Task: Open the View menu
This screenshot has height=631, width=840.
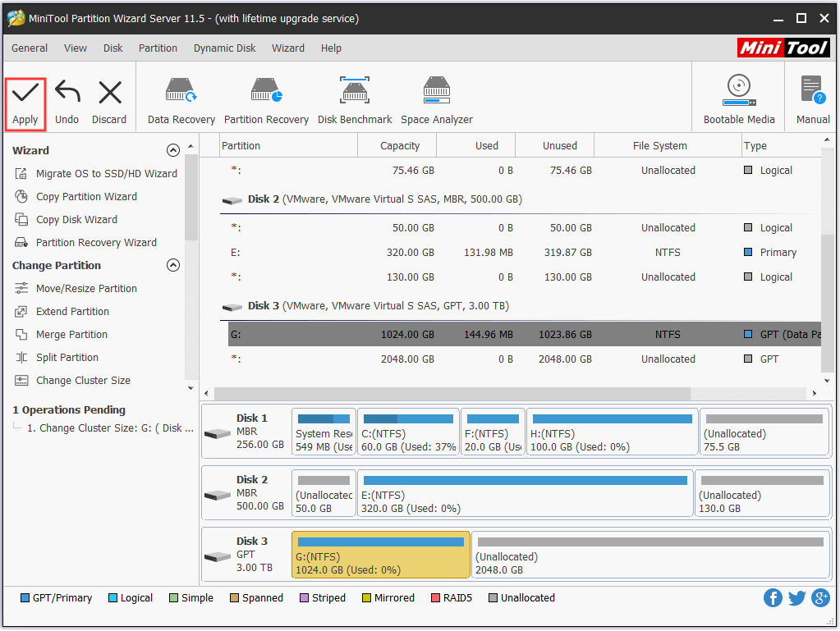Action: coord(76,48)
